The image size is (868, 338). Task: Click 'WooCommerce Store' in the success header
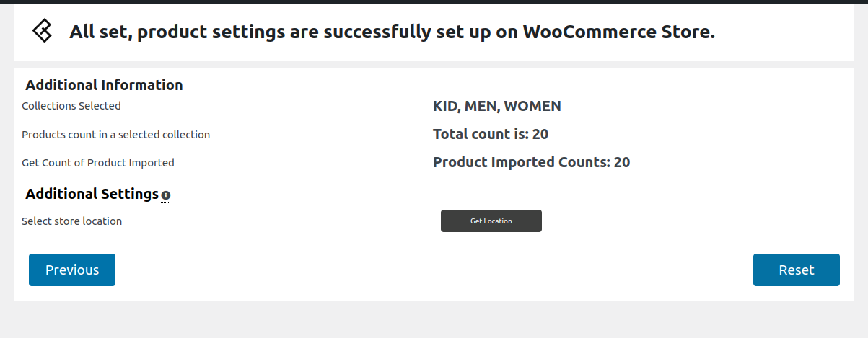[x=618, y=32]
